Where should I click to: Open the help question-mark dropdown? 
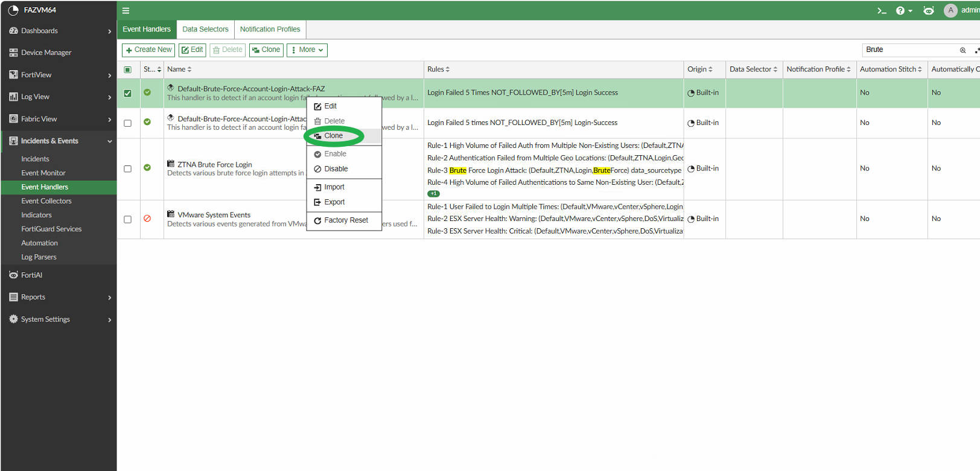pyautogui.click(x=904, y=10)
